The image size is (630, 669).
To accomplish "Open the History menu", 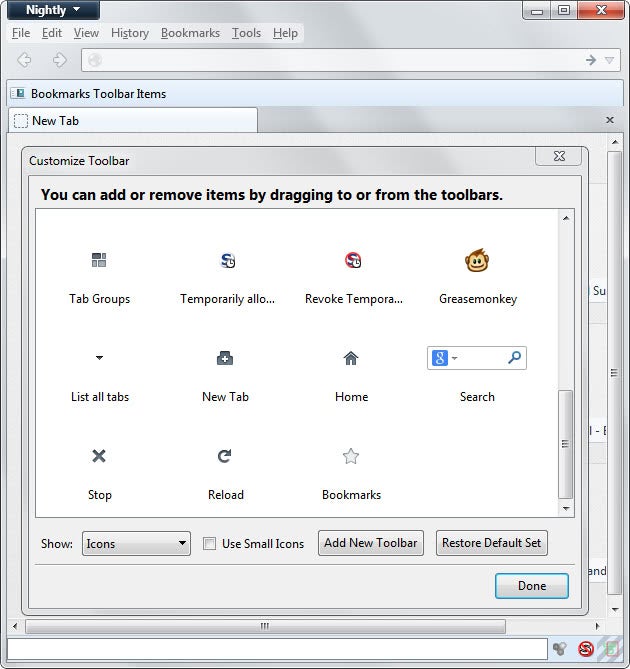I will point(130,33).
